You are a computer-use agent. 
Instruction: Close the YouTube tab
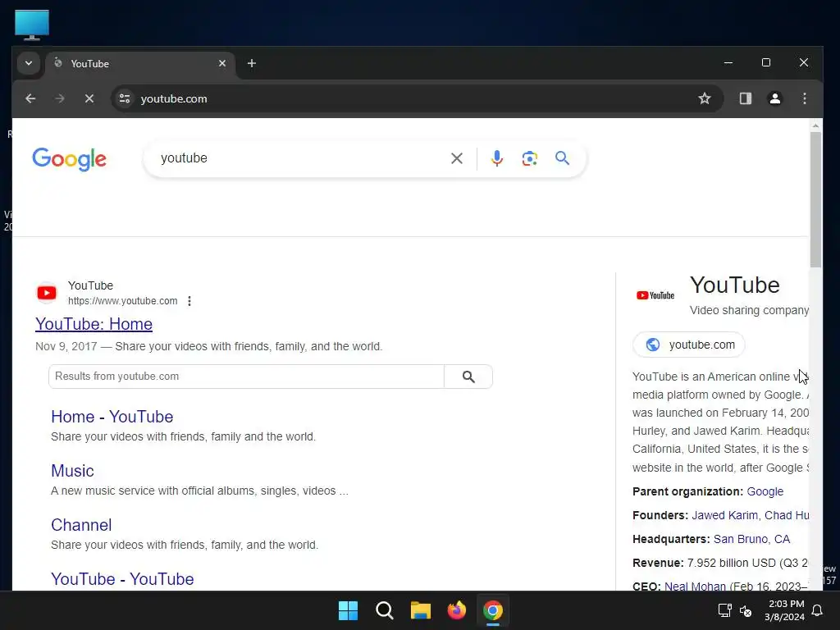coord(221,63)
